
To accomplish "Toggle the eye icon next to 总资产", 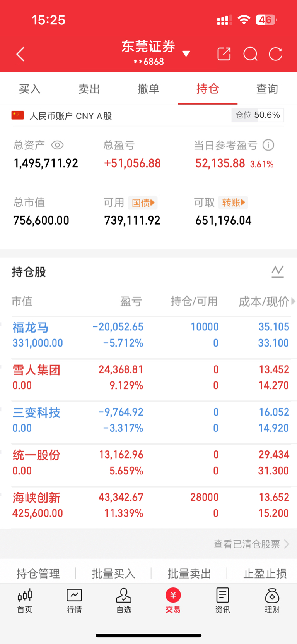I will click(57, 145).
